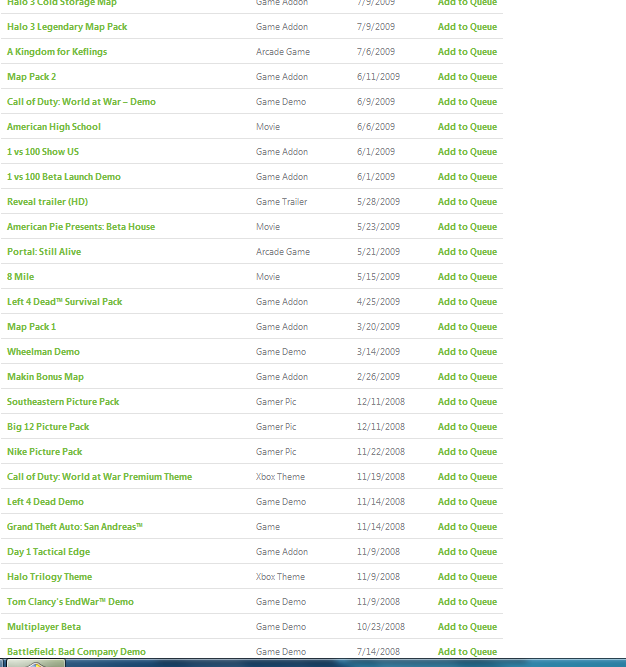Add 8 Mile to the queue

click(467, 277)
